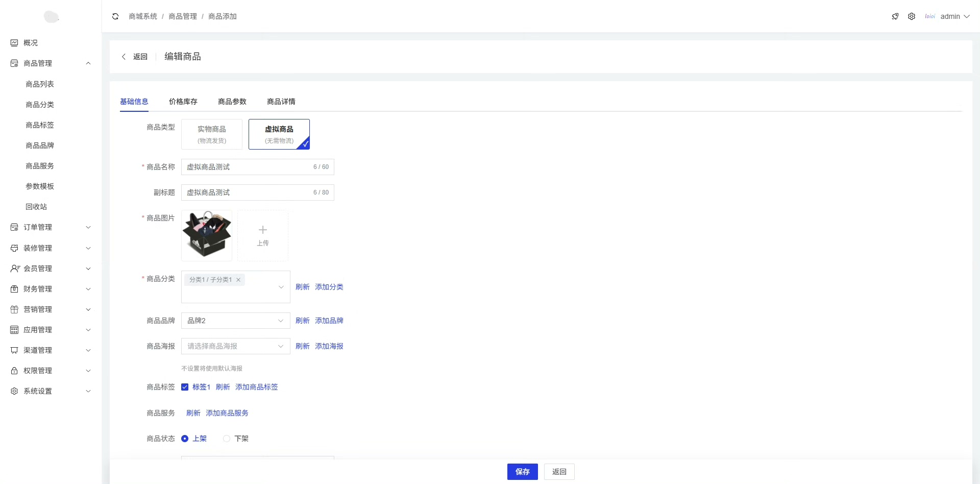The width and height of the screenshot is (980, 484).
Task: Click the blue 保存 button
Action: coord(523,472)
